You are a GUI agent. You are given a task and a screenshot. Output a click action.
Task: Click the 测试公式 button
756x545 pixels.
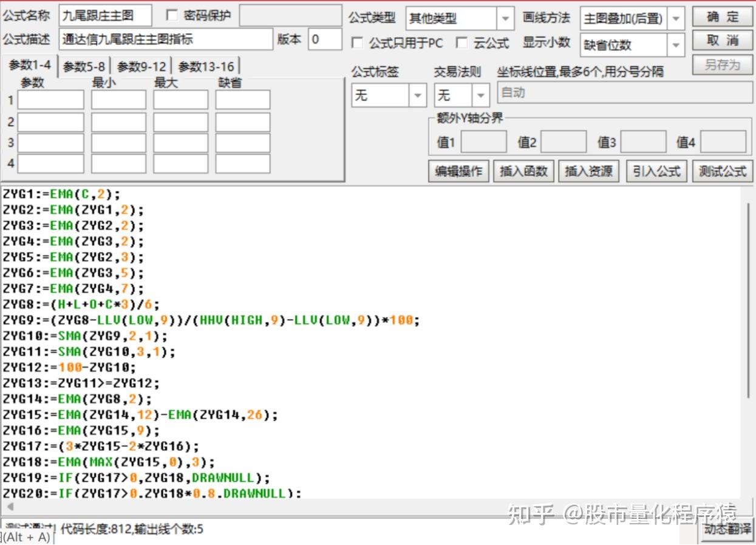(x=723, y=171)
